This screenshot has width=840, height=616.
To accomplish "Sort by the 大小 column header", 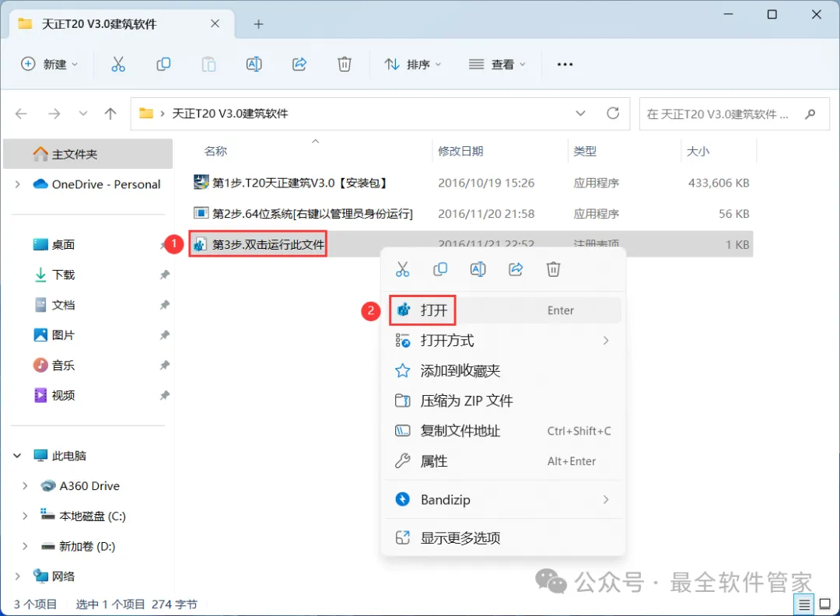I will click(698, 151).
